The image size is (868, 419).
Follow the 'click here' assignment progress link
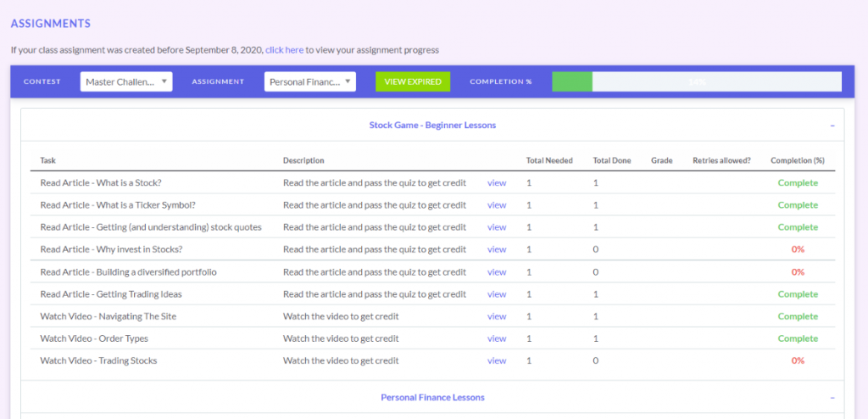click(x=285, y=50)
